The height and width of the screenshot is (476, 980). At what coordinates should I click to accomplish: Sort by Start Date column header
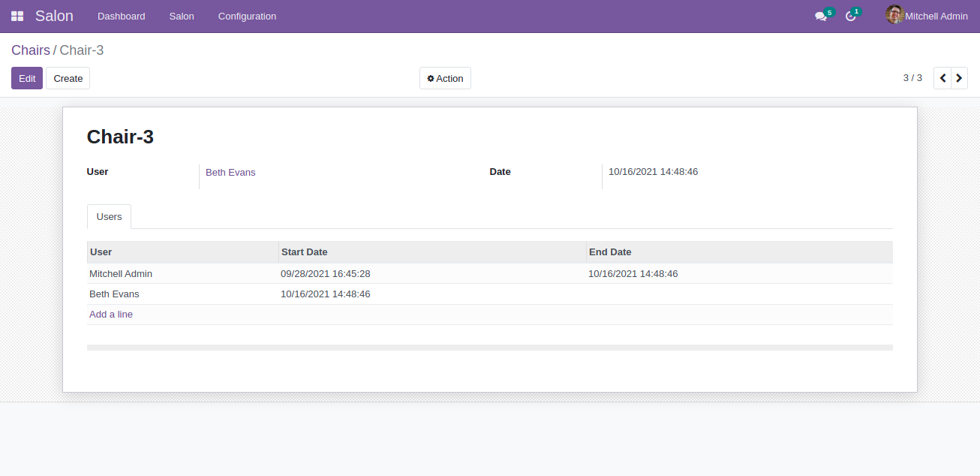432,252
